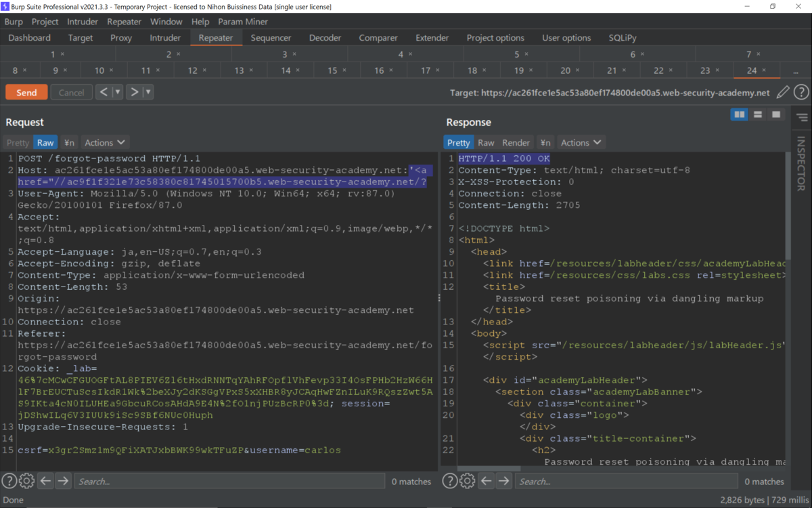Click into the Response search field
Image resolution: width=812 pixels, height=508 pixels.
pyautogui.click(x=627, y=482)
